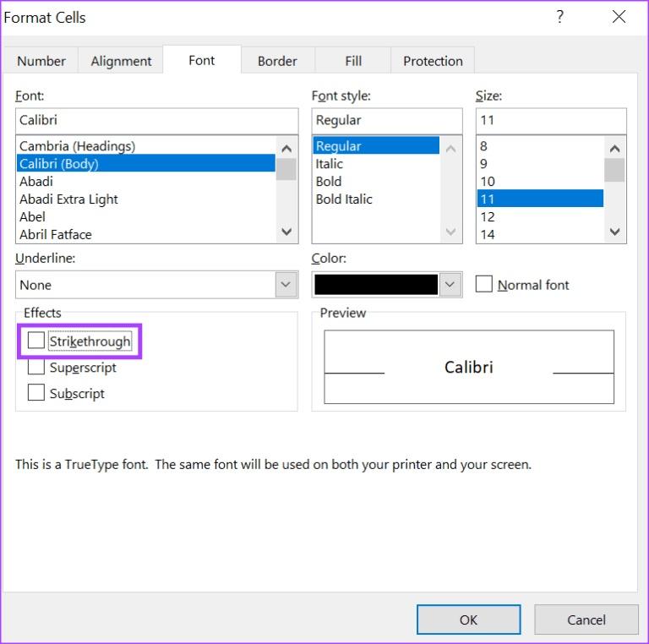The height and width of the screenshot is (644, 649).
Task: Click the black font color swatch
Action: [x=376, y=284]
